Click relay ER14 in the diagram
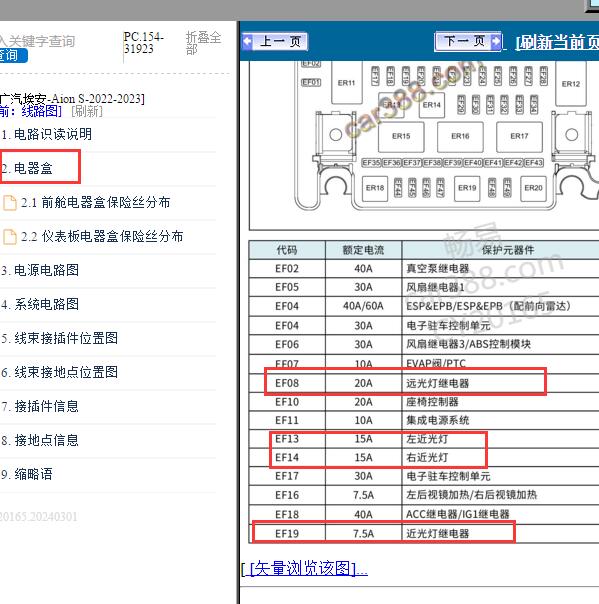599x604 pixels. (431, 105)
